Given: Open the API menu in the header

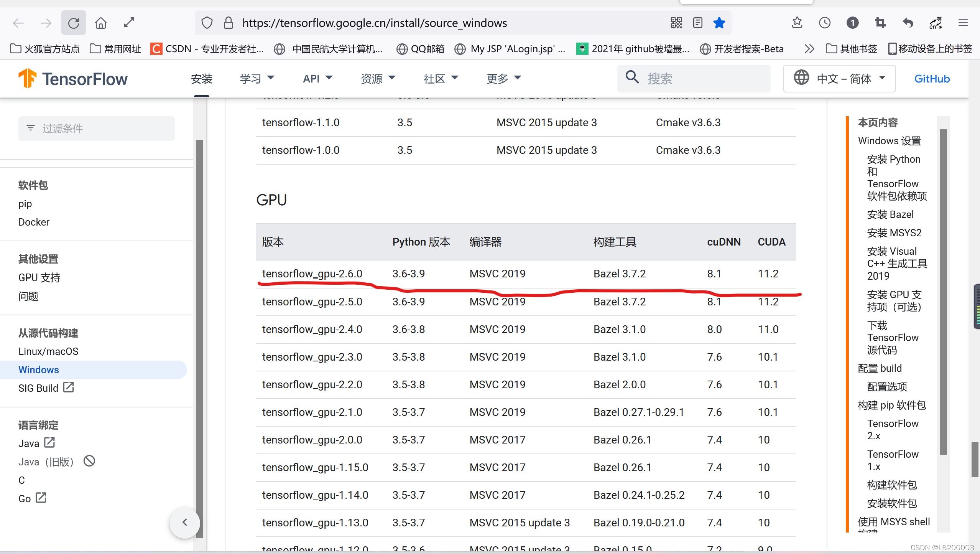Looking at the screenshot, I should [317, 79].
